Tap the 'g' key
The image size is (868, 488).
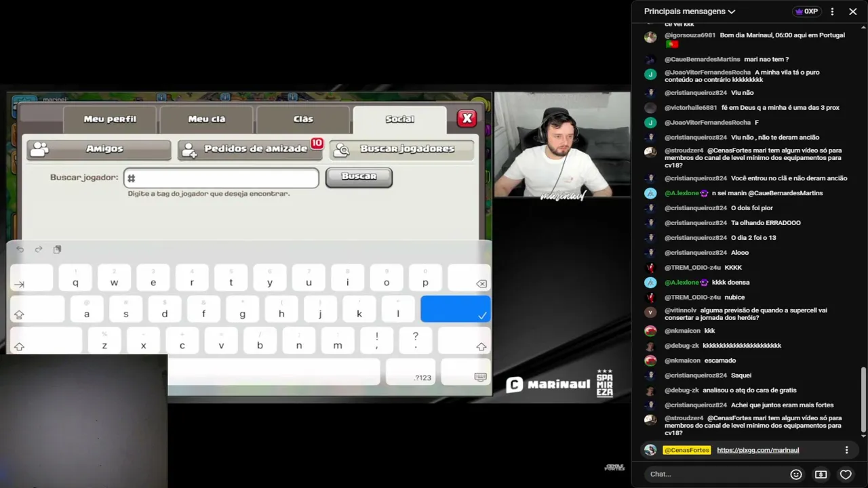tap(243, 309)
